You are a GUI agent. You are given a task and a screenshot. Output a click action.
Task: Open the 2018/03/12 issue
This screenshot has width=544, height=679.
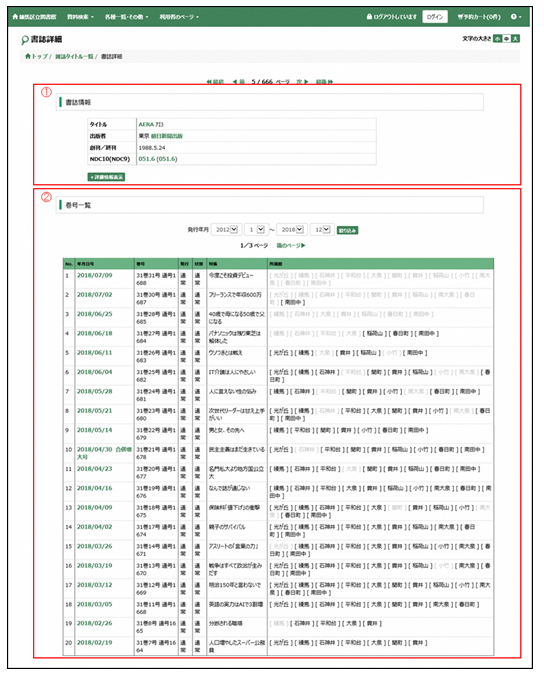click(x=94, y=585)
